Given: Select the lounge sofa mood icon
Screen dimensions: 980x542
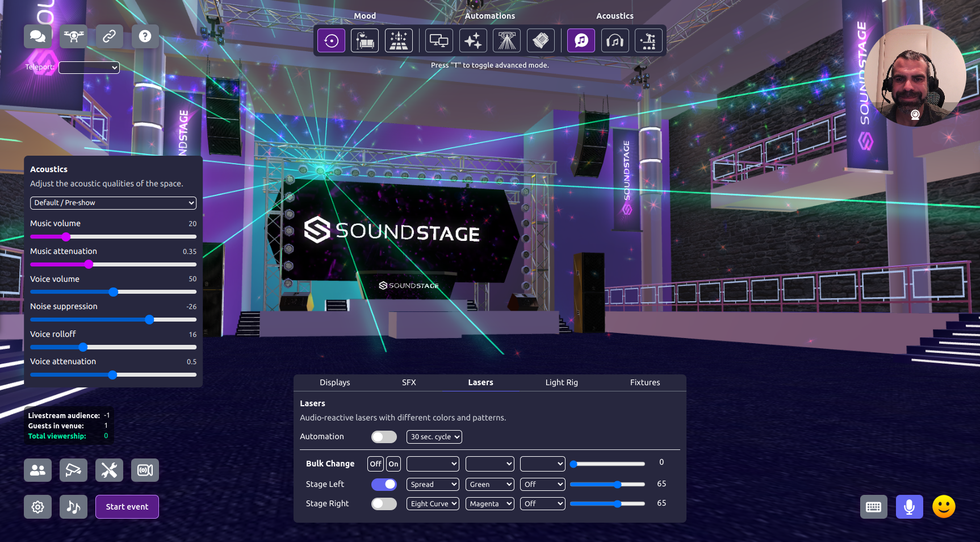Looking at the screenshot, I should click(365, 40).
